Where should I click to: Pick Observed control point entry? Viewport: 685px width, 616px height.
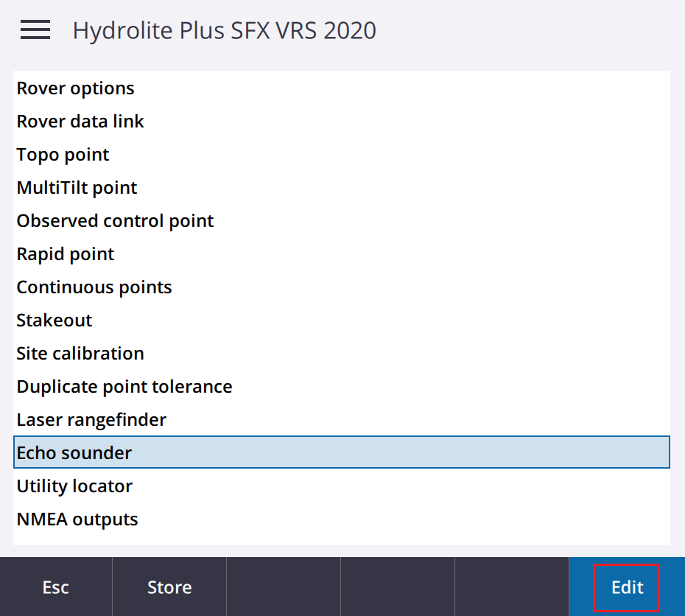coord(342,221)
